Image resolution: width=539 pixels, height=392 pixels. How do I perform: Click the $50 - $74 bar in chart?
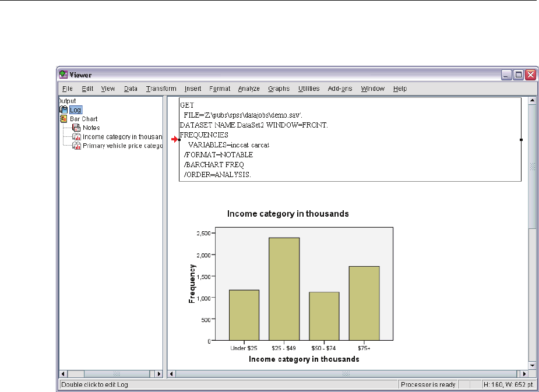point(324,316)
